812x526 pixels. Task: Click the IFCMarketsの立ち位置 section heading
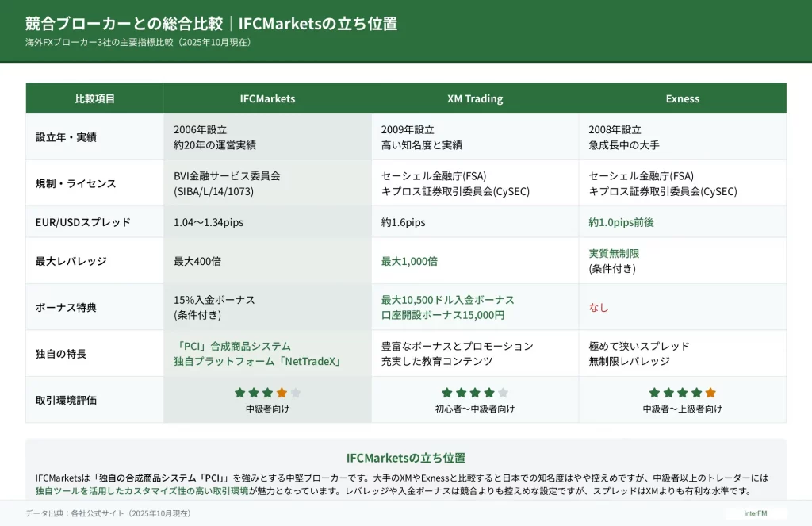(405, 458)
